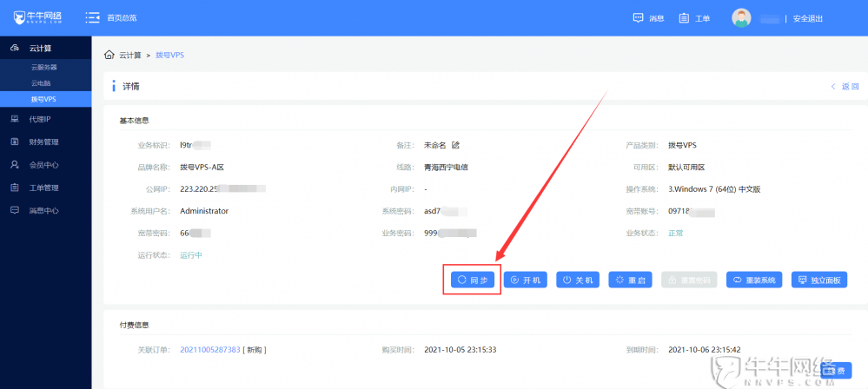Click 重启 restart button
The height and width of the screenshot is (389, 868).
tap(630, 280)
